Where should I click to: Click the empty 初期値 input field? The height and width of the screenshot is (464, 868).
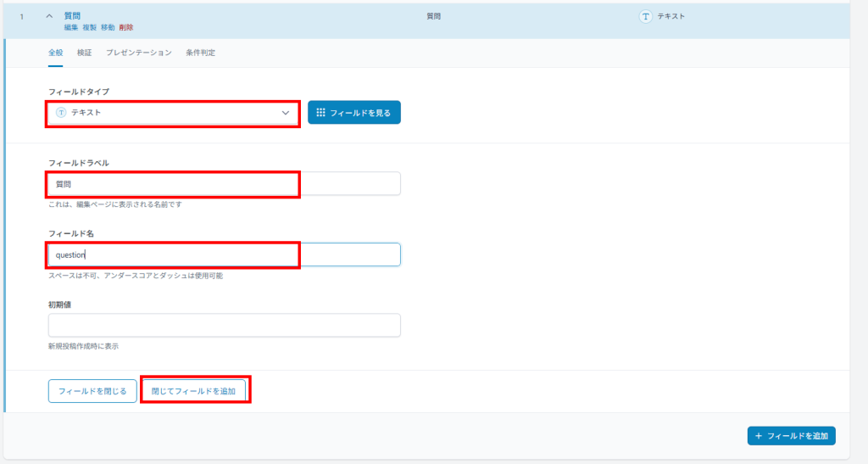(224, 326)
